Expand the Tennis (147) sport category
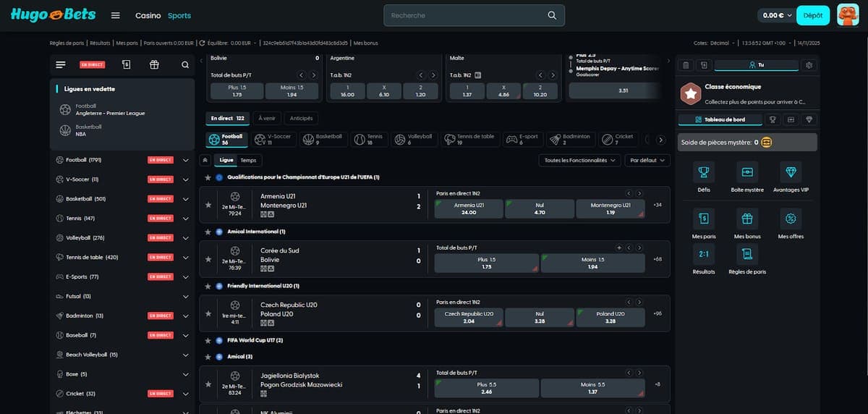The height and width of the screenshot is (414, 868). point(185,218)
